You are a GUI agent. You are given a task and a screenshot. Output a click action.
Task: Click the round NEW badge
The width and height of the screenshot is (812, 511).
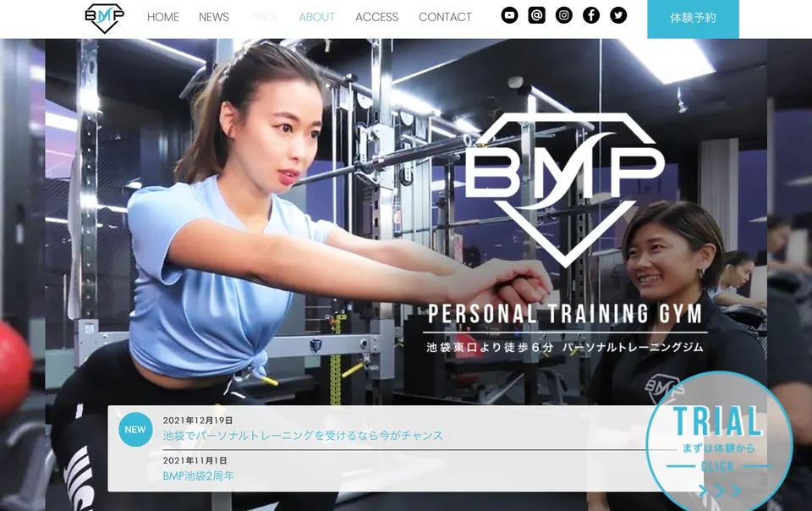(x=135, y=429)
